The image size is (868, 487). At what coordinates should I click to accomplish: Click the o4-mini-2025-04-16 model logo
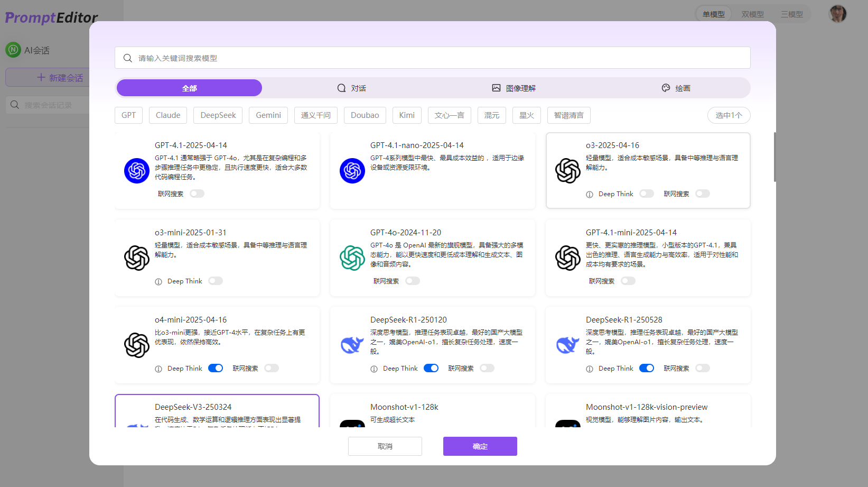pos(137,345)
